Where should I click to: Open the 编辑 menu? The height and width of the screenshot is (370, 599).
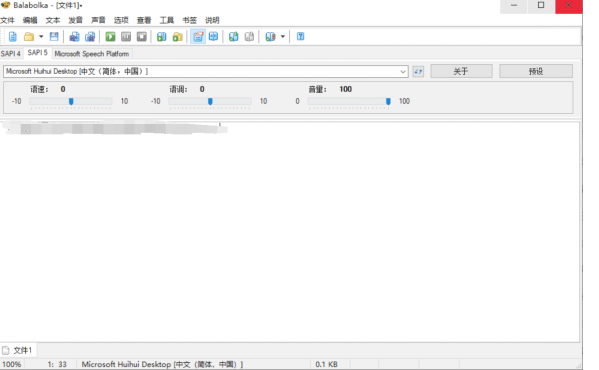(30, 20)
